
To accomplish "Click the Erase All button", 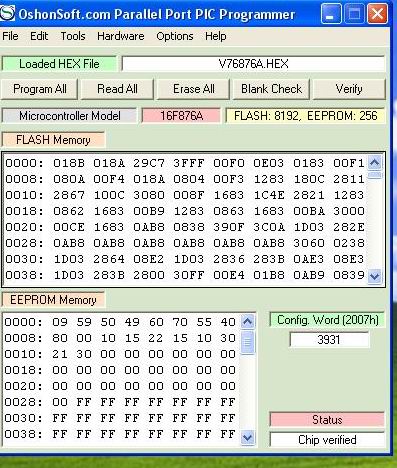I will coord(193,89).
